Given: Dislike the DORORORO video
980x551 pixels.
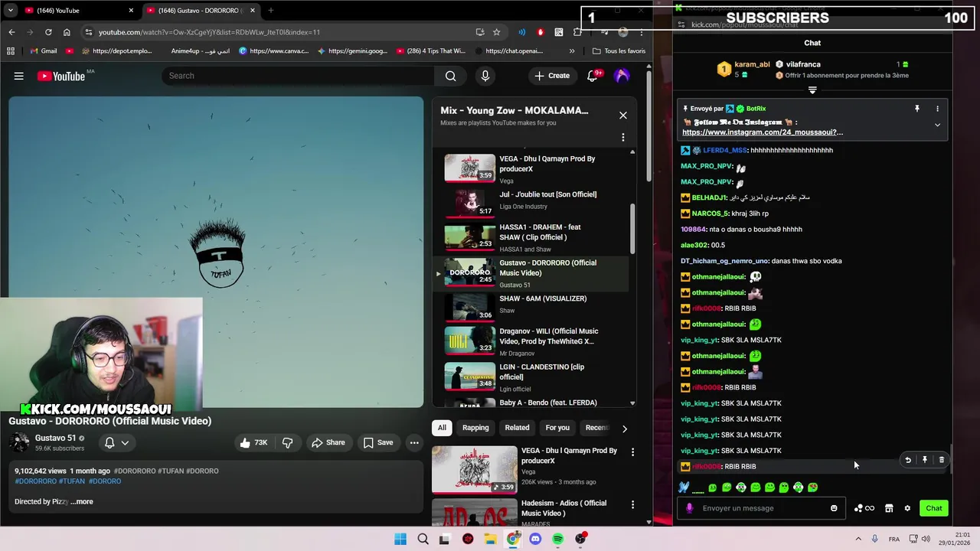Looking at the screenshot, I should point(287,442).
